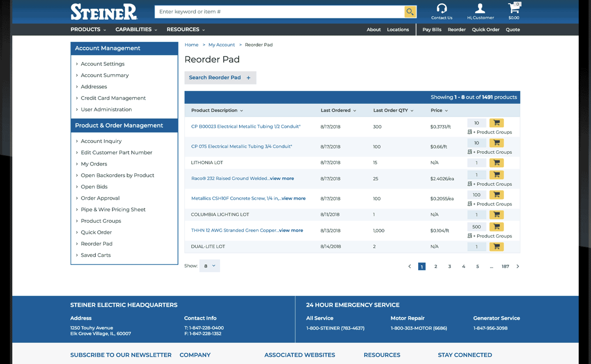Image resolution: width=591 pixels, height=364 pixels.
Task: Open the Show results count dropdown
Action: [x=209, y=266]
